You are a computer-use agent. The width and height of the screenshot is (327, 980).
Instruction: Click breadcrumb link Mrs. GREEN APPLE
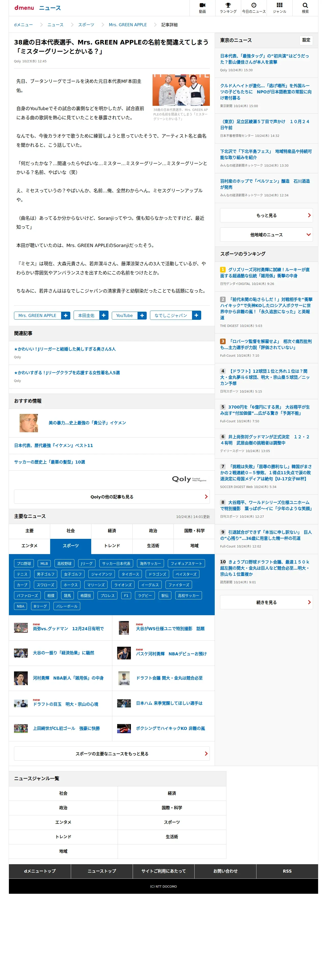[128, 25]
